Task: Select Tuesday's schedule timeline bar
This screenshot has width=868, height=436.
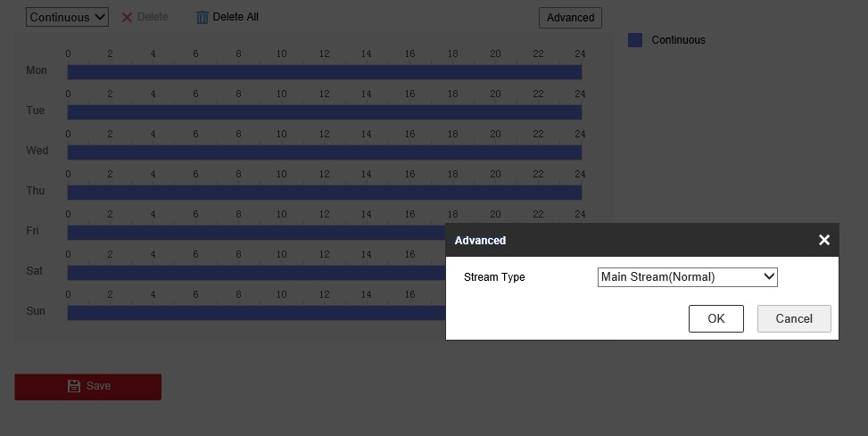Action: (x=324, y=112)
